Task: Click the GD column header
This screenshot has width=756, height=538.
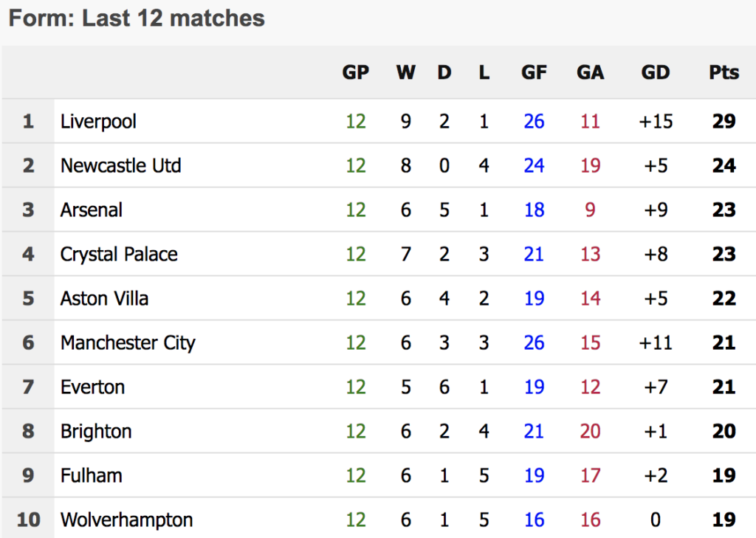Action: click(x=656, y=72)
